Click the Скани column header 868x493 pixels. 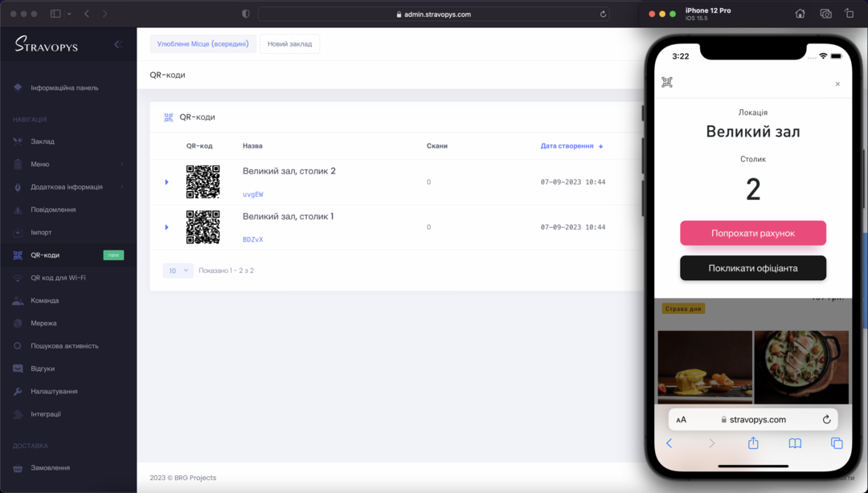(436, 146)
